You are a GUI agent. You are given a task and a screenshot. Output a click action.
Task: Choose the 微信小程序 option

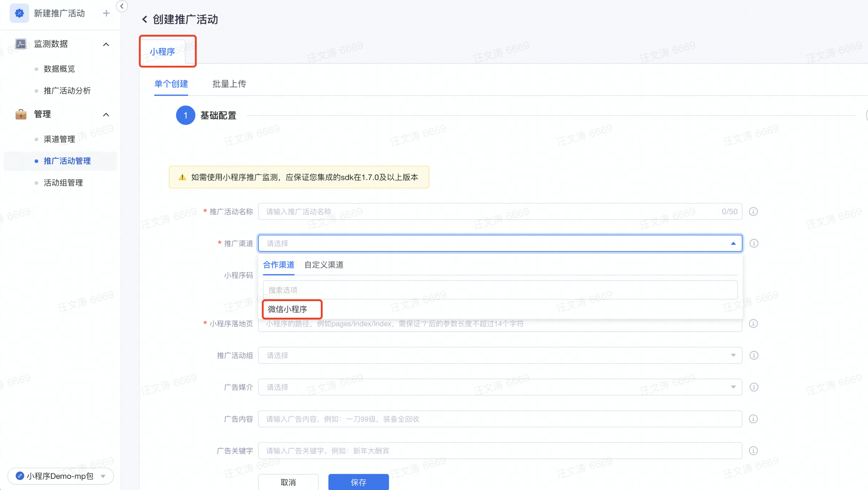click(x=287, y=309)
